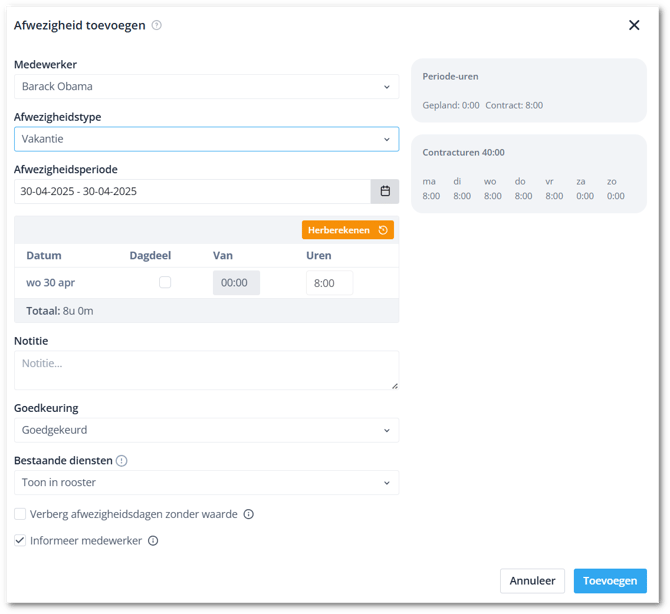Click info icon next to Verberg afwezigheidsdagen

249,515
